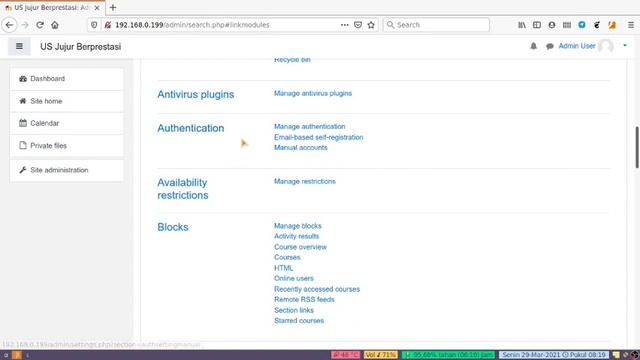The width and height of the screenshot is (640, 360).
Task: Open Activity results block settings
Action: click(x=296, y=236)
